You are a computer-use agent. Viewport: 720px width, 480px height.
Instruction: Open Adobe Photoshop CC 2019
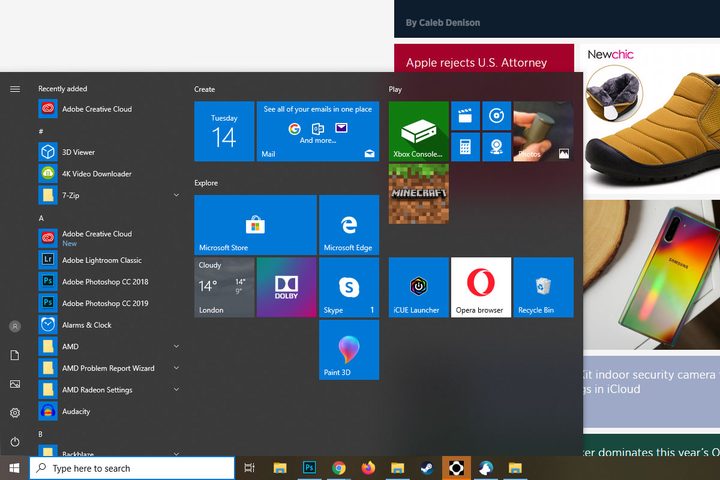(109, 303)
